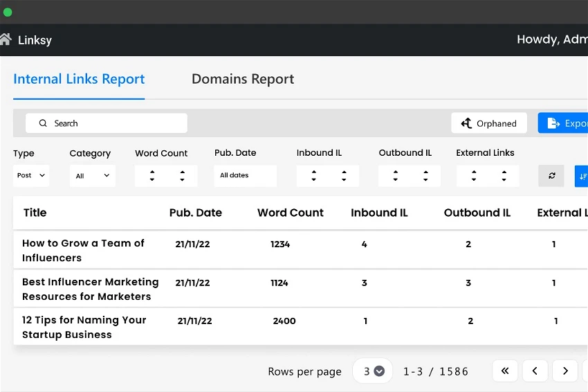Screen dimensions: 588x392
Task: Open the Category dropdown set to All
Action: point(93,176)
